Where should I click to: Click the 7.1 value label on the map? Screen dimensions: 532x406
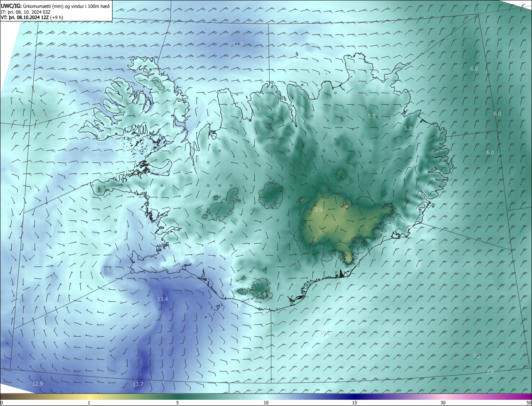coord(477,356)
